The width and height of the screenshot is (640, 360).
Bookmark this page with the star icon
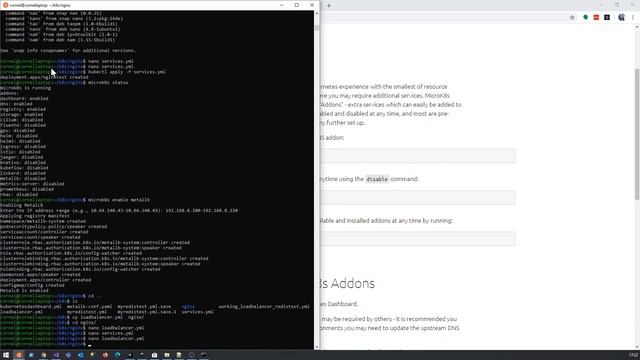[572, 17]
